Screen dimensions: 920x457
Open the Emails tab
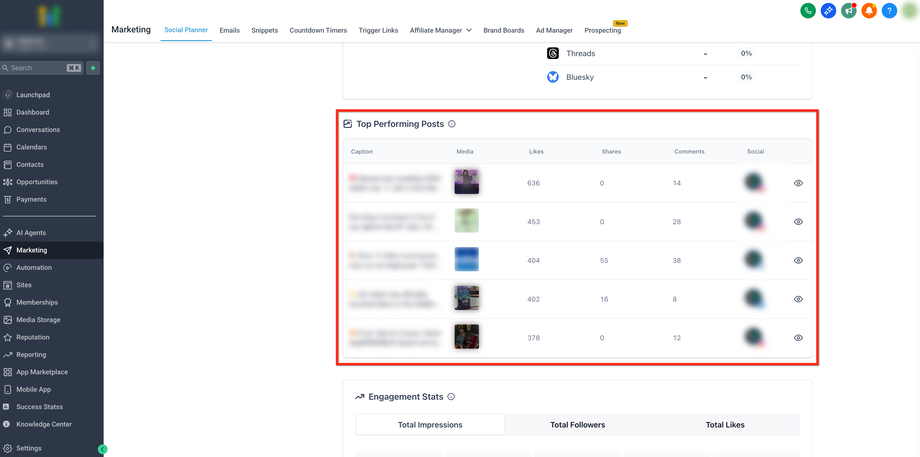(229, 30)
